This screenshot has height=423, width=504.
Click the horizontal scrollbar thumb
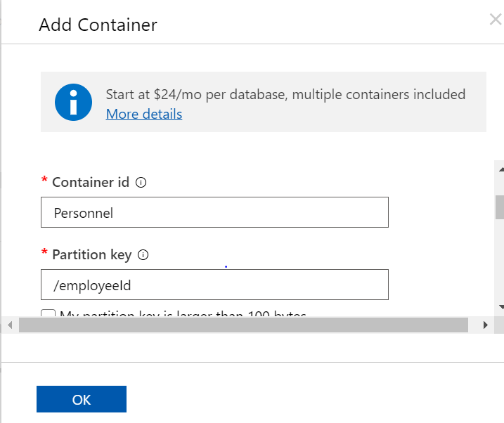point(243,325)
